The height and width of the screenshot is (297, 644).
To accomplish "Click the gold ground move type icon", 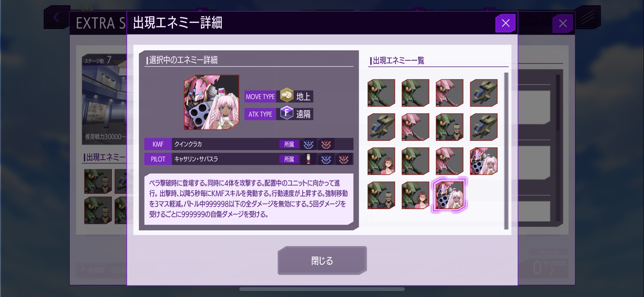I will click(x=286, y=95).
